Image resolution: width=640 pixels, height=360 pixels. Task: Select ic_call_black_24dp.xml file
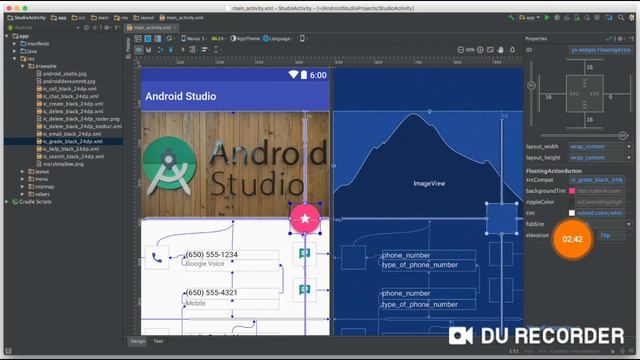tap(70, 89)
